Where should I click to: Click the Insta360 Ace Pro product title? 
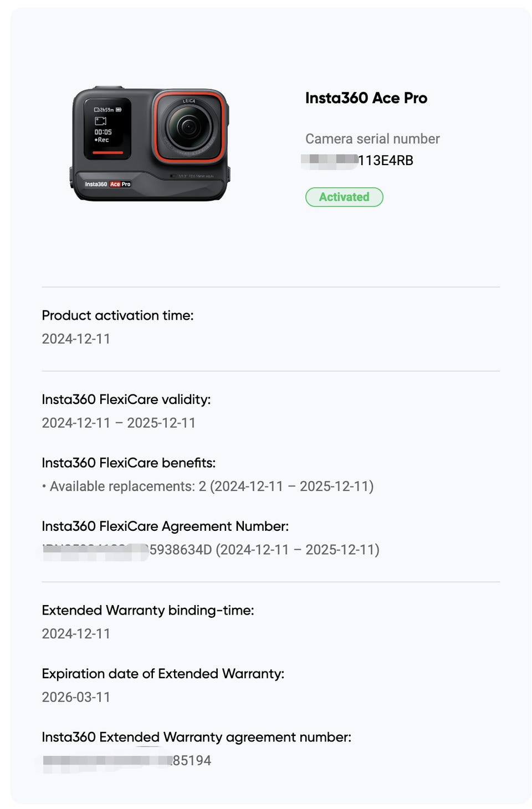coord(366,98)
